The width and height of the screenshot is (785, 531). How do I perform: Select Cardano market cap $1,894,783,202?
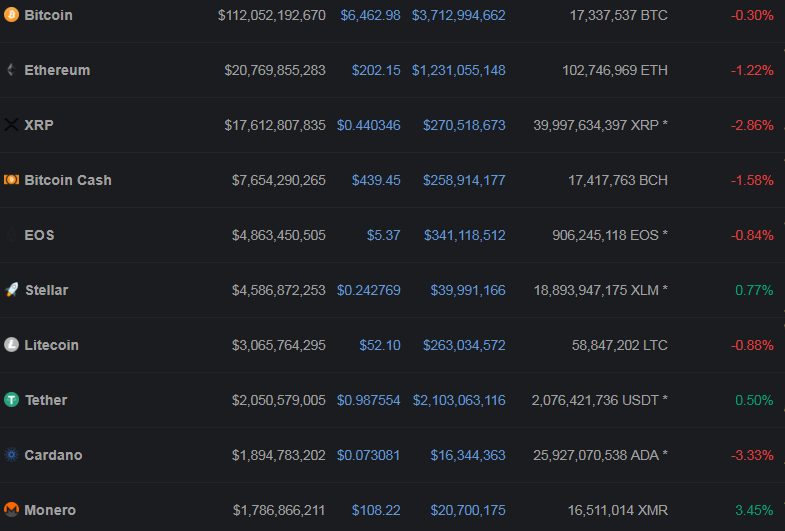pyautogui.click(x=279, y=456)
